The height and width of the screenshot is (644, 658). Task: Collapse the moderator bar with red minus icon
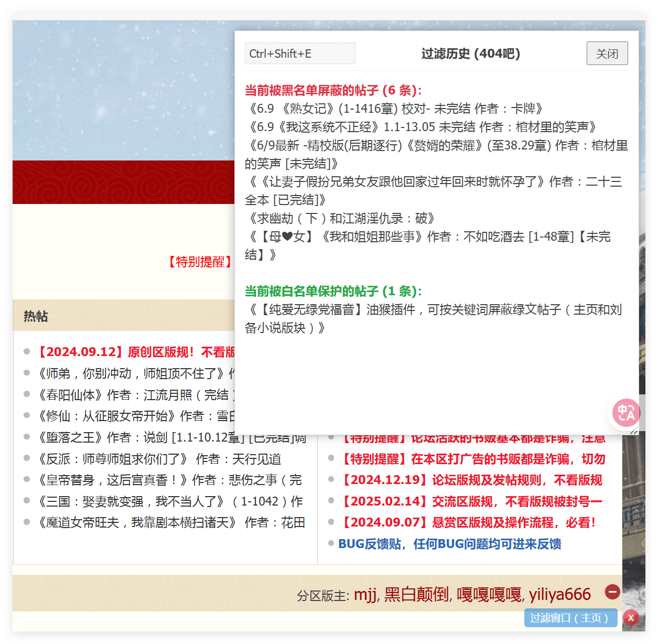[x=612, y=592]
